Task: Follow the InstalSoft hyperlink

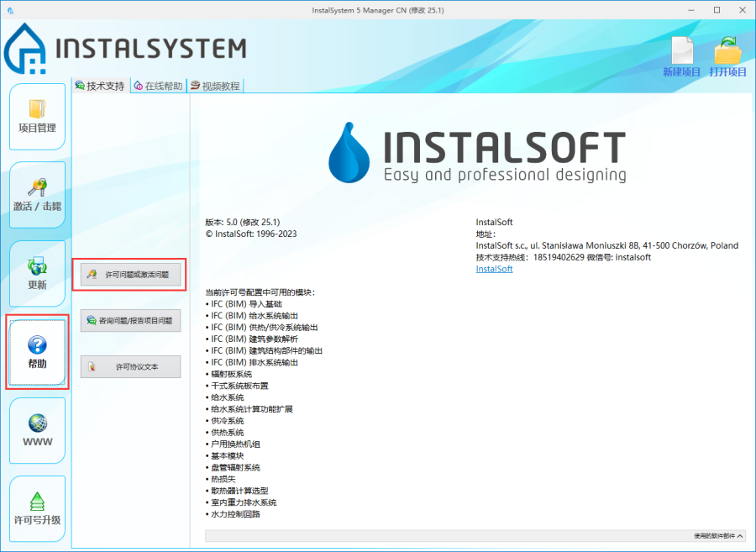Action: click(494, 269)
